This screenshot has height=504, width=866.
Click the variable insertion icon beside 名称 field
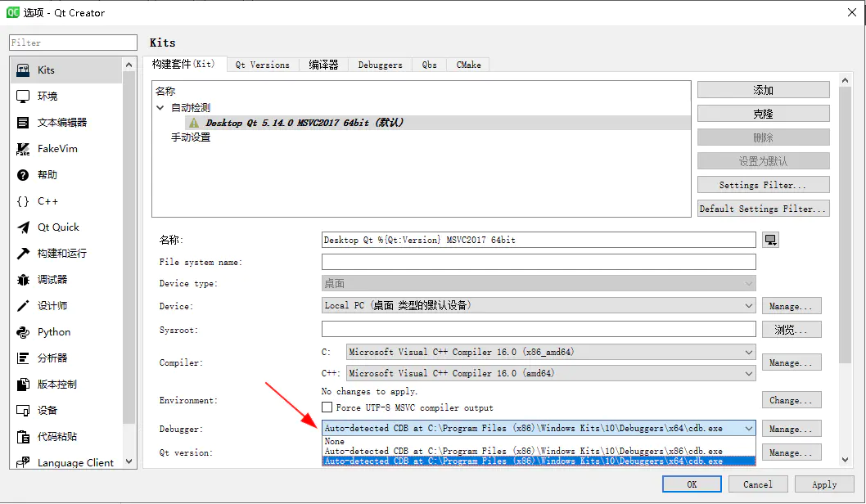click(769, 239)
